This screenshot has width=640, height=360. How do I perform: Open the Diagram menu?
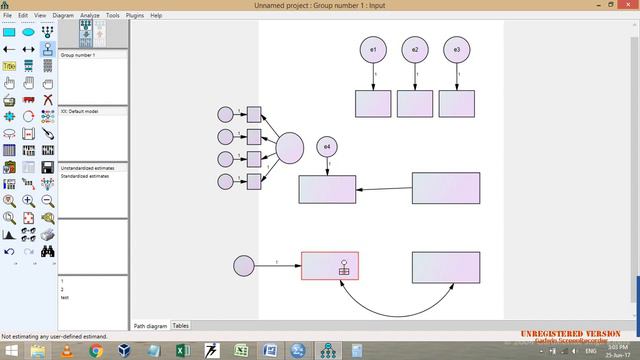click(63, 16)
